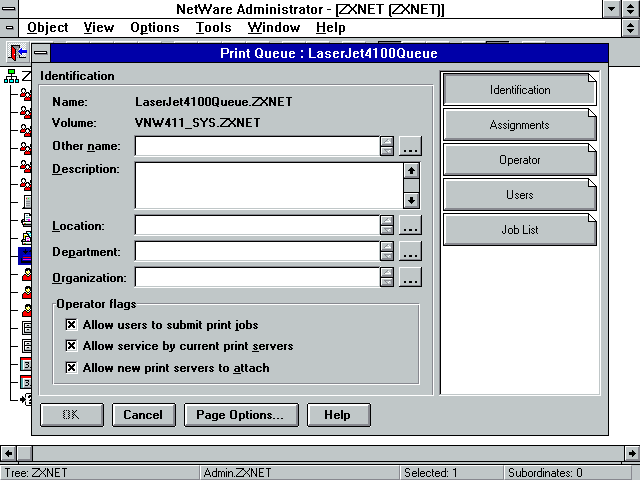
Task: Select the alias arrow icon at tree bottom
Action: pyautogui.click(x=26, y=399)
